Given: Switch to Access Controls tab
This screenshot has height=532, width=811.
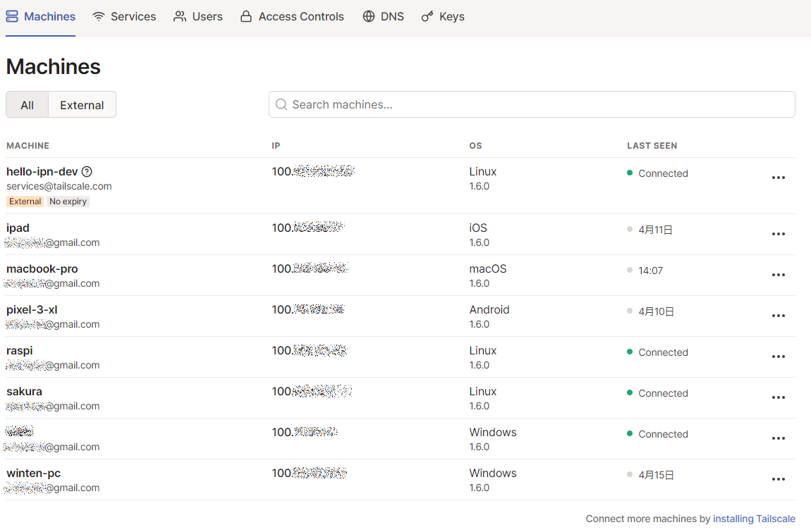Looking at the screenshot, I should point(292,16).
